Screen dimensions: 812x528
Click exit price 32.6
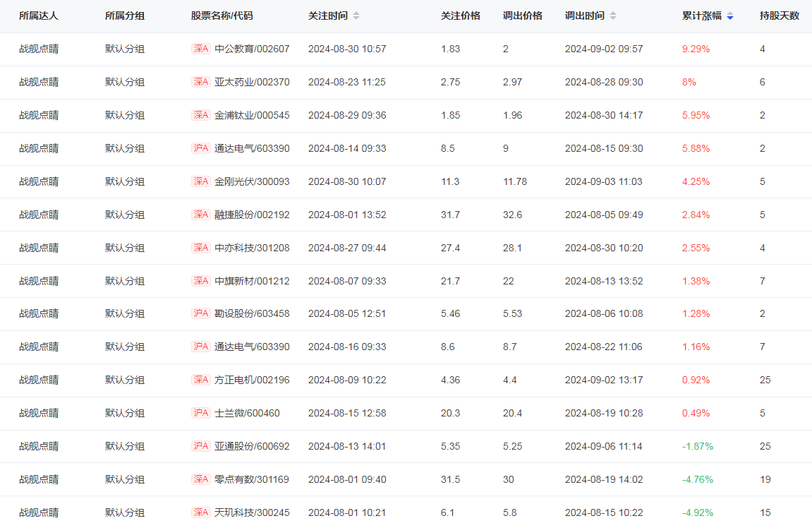coord(512,215)
